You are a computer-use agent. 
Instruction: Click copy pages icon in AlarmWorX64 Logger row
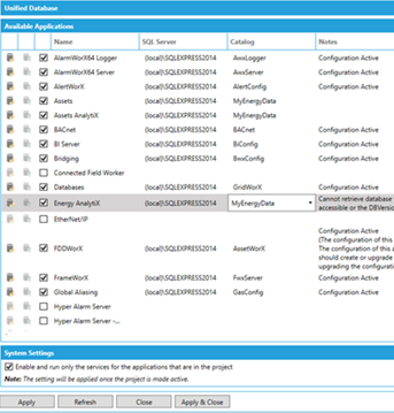point(27,58)
